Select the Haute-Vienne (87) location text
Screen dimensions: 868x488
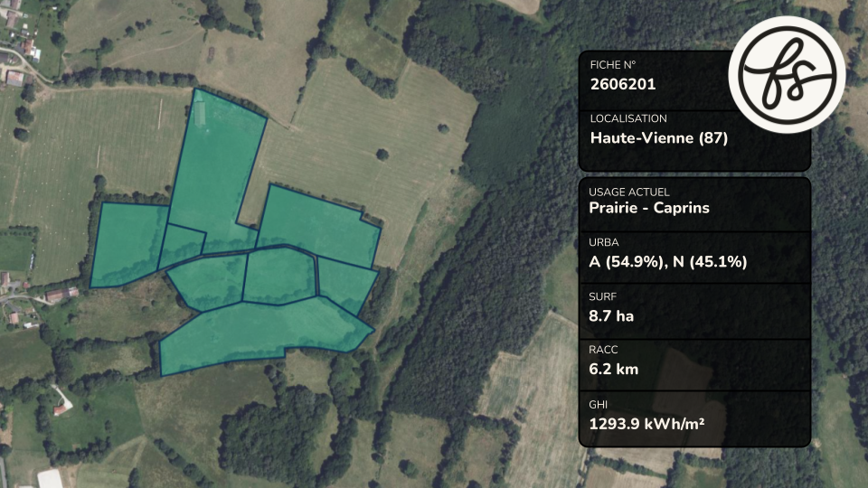[x=659, y=137]
